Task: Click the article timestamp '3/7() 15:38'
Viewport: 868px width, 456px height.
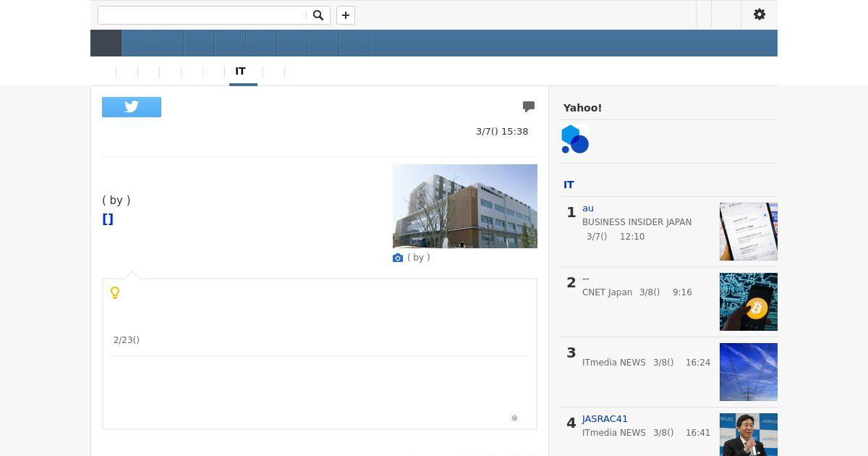Action: [x=502, y=131]
